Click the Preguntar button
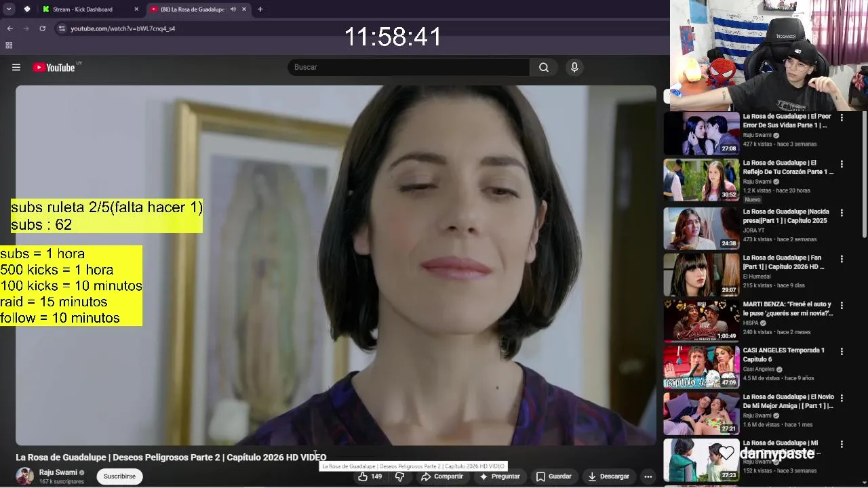868x488 pixels. 500,476
